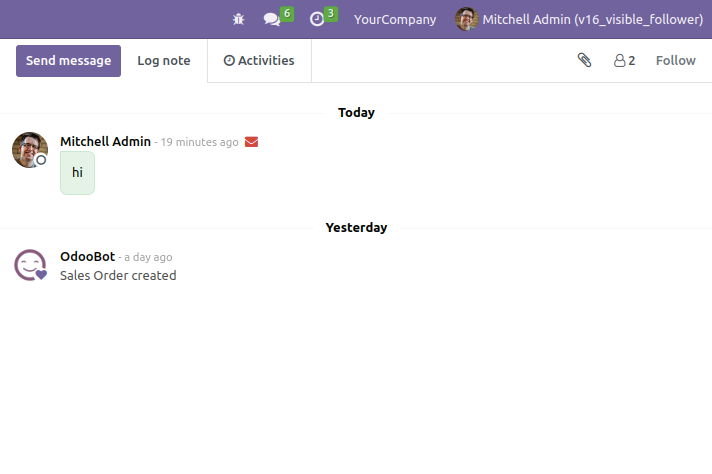Click Mitchell Admin avatar in top bar
The width and height of the screenshot is (712, 474).
click(466, 20)
